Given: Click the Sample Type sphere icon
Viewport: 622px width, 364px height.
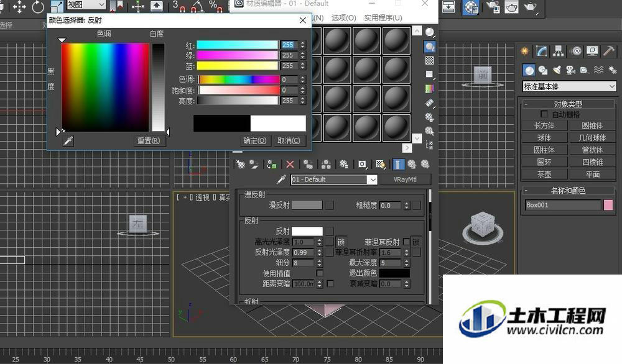Looking at the screenshot, I should [430, 32].
